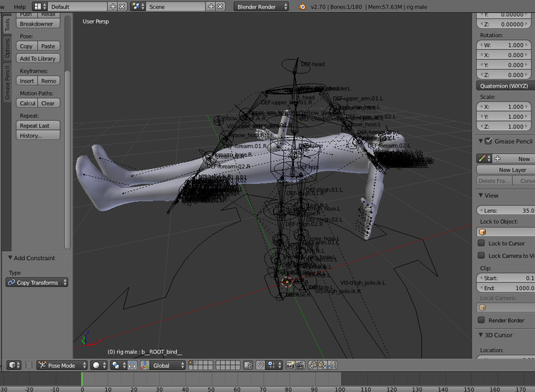This screenshot has height=392, width=535.
Task: Open the Help menu
Action: tap(19, 7)
